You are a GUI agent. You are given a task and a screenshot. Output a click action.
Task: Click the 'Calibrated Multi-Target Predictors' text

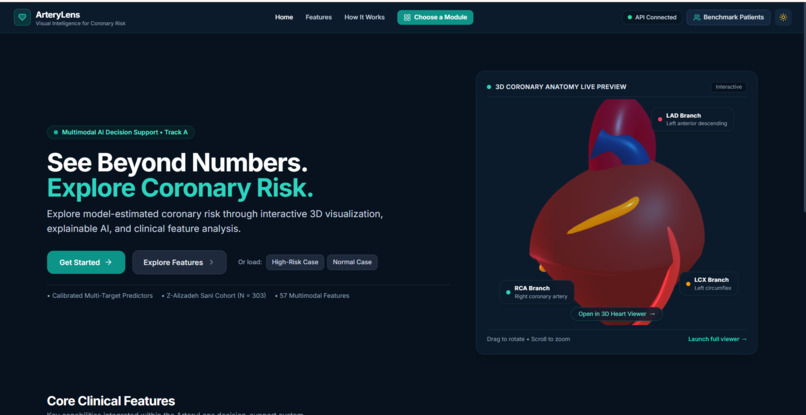pos(100,296)
